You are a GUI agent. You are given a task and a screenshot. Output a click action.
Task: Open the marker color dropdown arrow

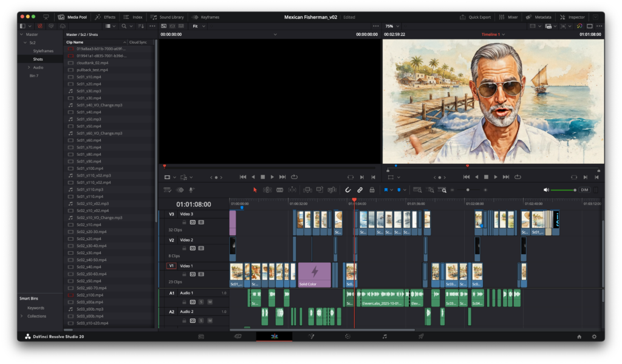(x=405, y=190)
